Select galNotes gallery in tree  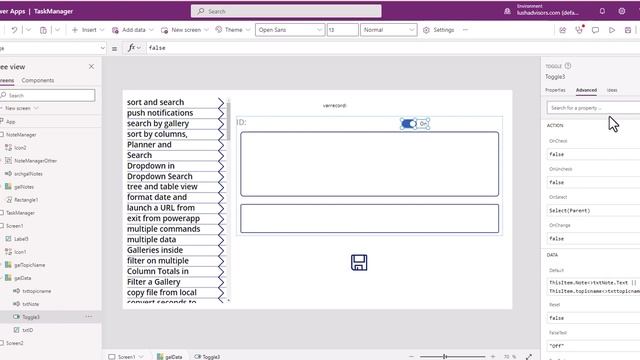pyautogui.click(x=24, y=187)
